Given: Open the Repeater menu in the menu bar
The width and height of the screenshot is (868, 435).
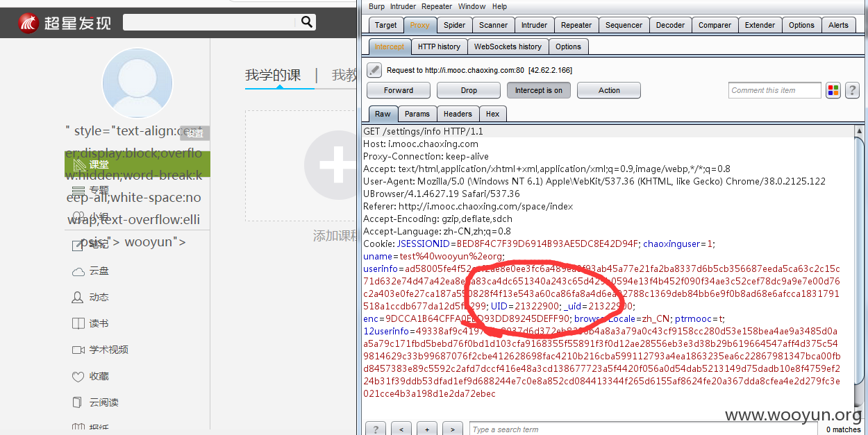Looking at the screenshot, I should 437,6.
